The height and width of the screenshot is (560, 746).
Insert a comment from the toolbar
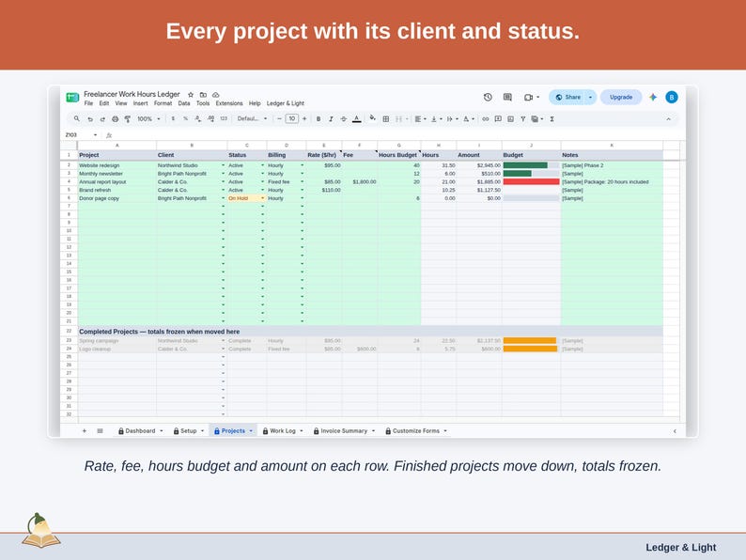click(498, 119)
